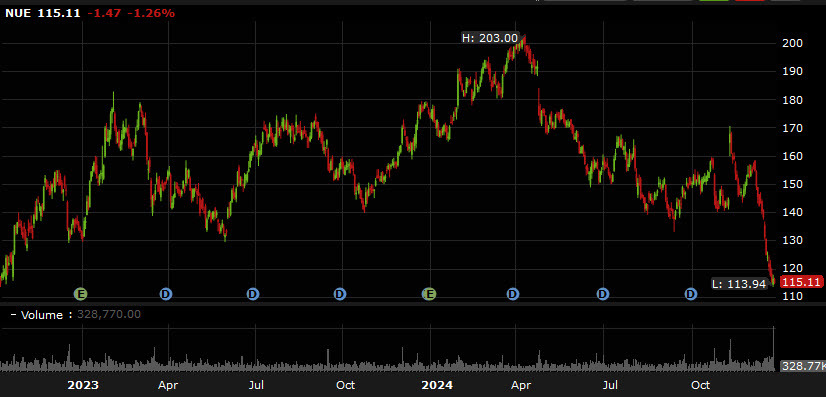Screen dimensions: 826x397
Task: Click the Jul label after 2024
Action: (611, 385)
